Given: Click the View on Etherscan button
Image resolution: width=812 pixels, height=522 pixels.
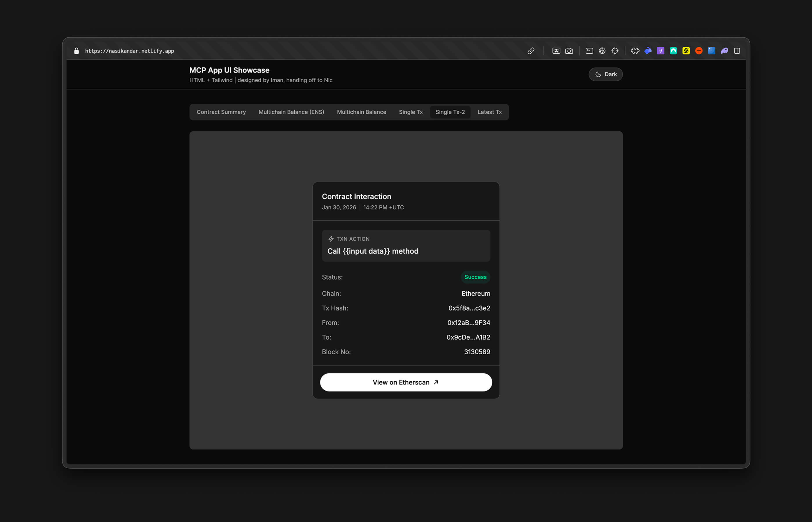Looking at the screenshot, I should click(x=406, y=382).
